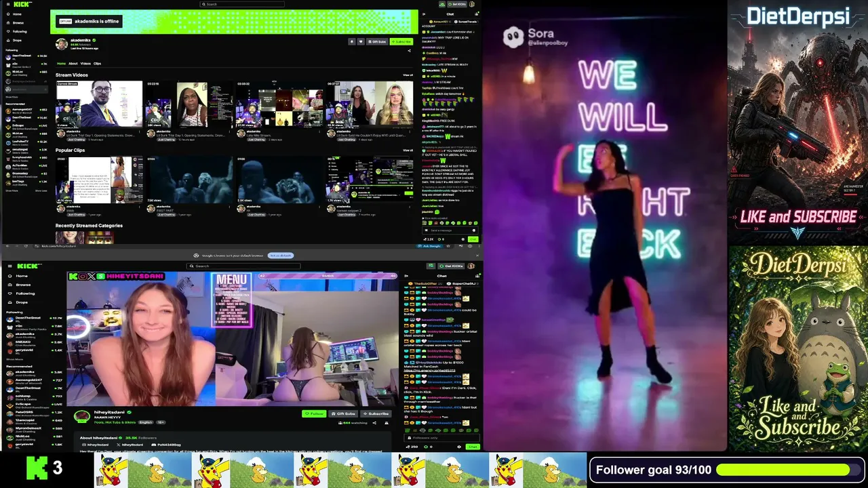Click Get KICKs button in the akademiks window
The width and height of the screenshot is (868, 488).
tap(456, 4)
